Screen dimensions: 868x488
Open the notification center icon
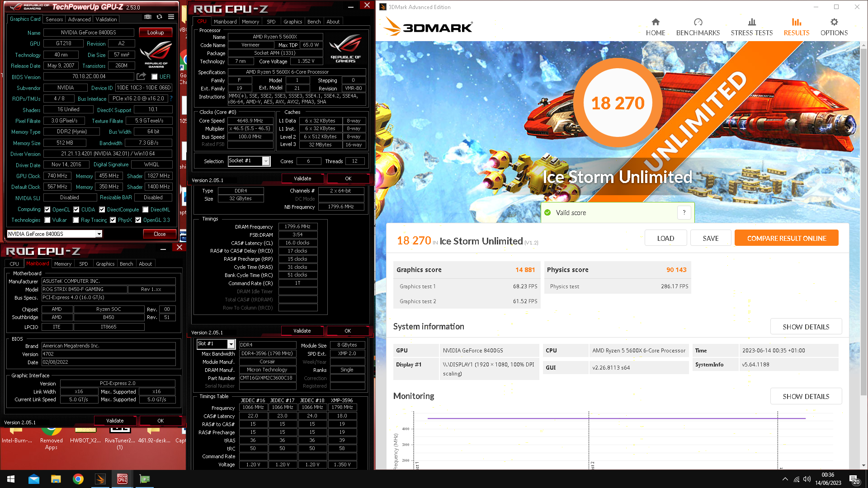854,479
